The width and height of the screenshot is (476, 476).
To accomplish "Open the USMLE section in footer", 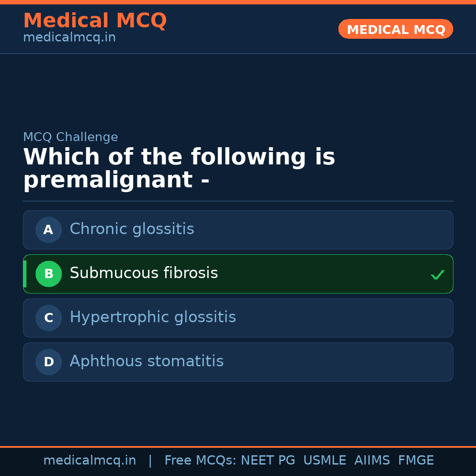I will pos(325,460).
